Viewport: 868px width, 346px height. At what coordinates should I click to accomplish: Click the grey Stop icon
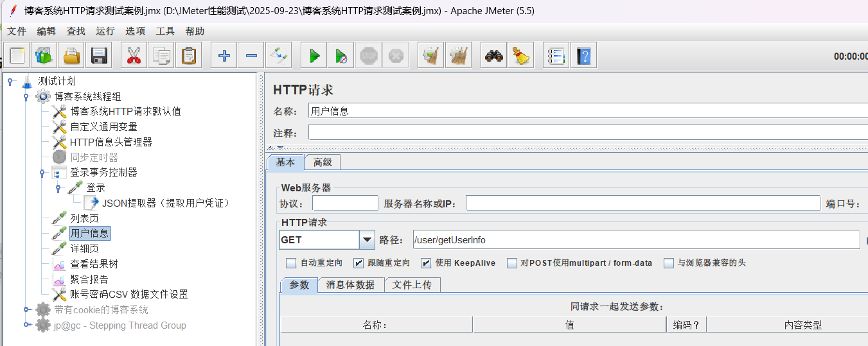pyautogui.click(x=368, y=56)
